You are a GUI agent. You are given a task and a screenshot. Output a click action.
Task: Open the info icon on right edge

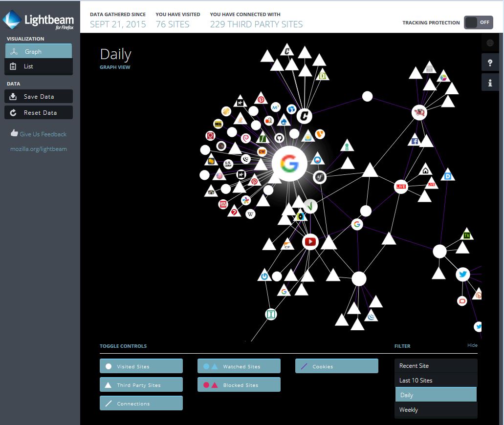(490, 83)
